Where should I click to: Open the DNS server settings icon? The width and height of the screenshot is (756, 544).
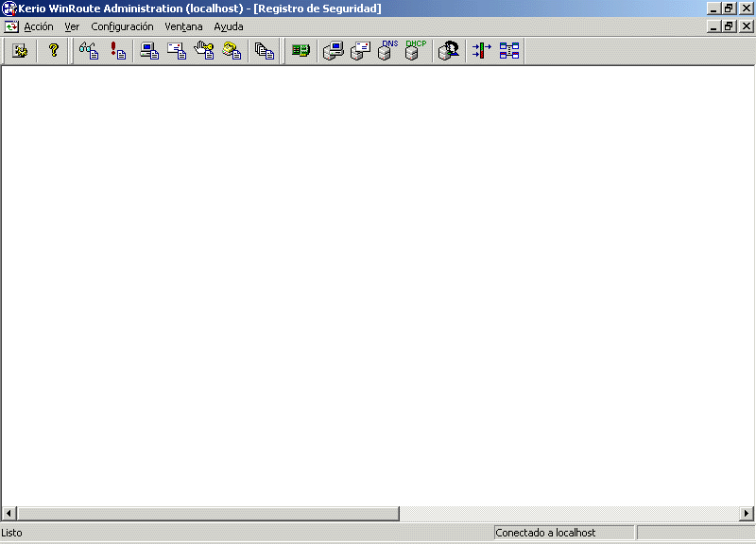tap(387, 50)
